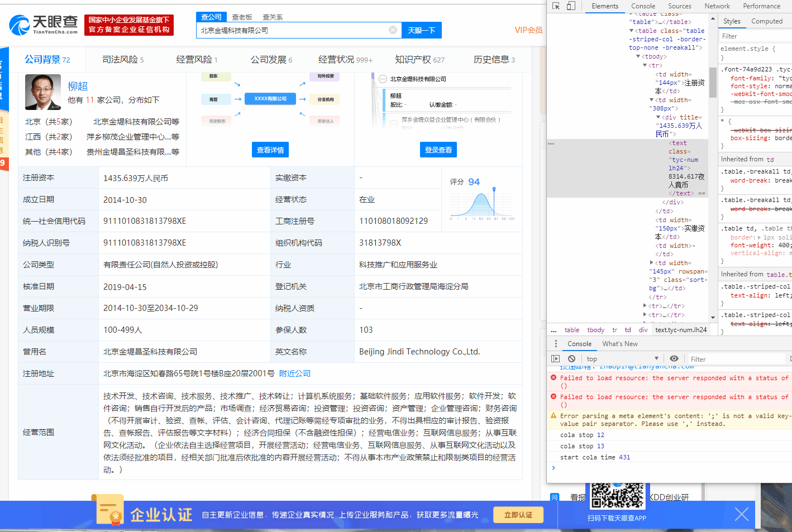Select the Console drawer tab

tap(579, 344)
